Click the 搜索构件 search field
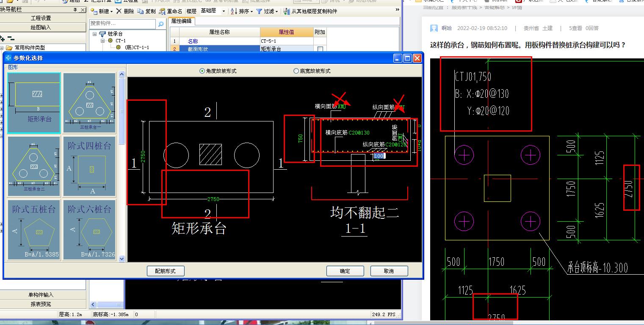 pos(123,24)
